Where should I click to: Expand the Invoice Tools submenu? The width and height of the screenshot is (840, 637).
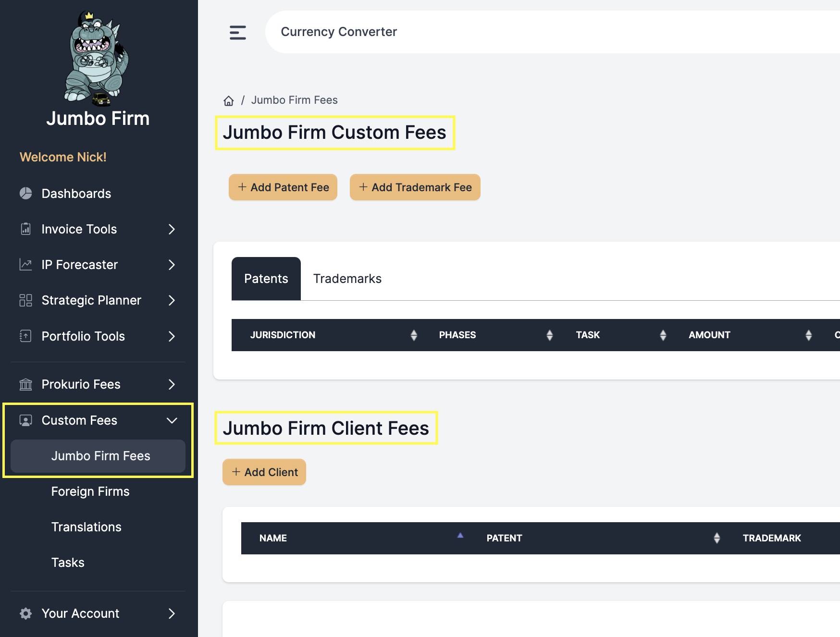pyautogui.click(x=172, y=230)
